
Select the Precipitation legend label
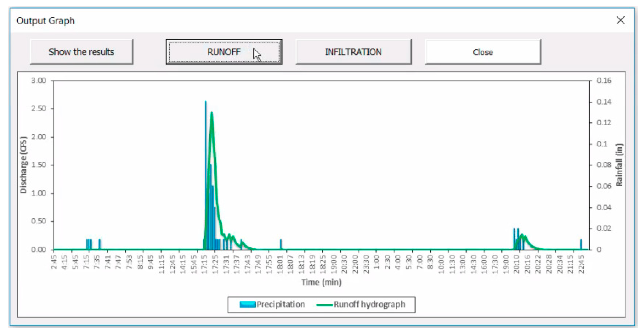coord(281,304)
